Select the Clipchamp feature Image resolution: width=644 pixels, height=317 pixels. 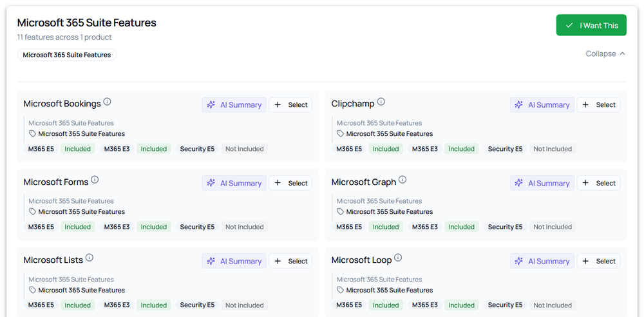(x=598, y=105)
